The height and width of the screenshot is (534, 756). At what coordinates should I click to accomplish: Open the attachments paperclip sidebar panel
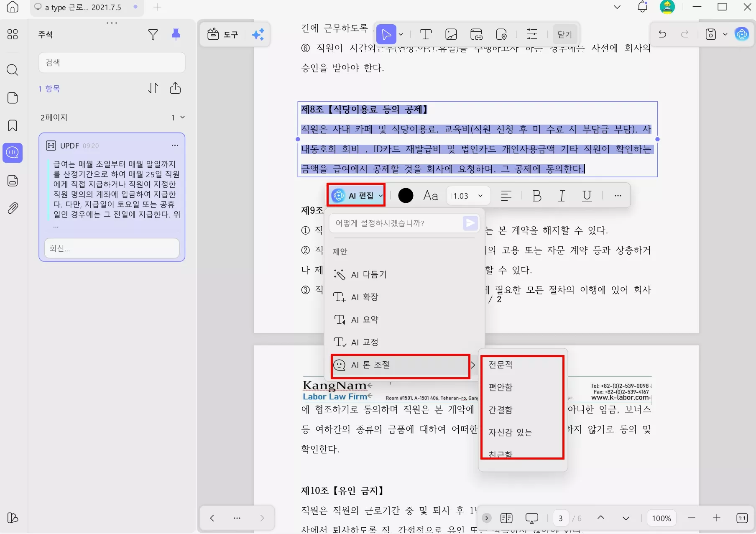point(13,208)
